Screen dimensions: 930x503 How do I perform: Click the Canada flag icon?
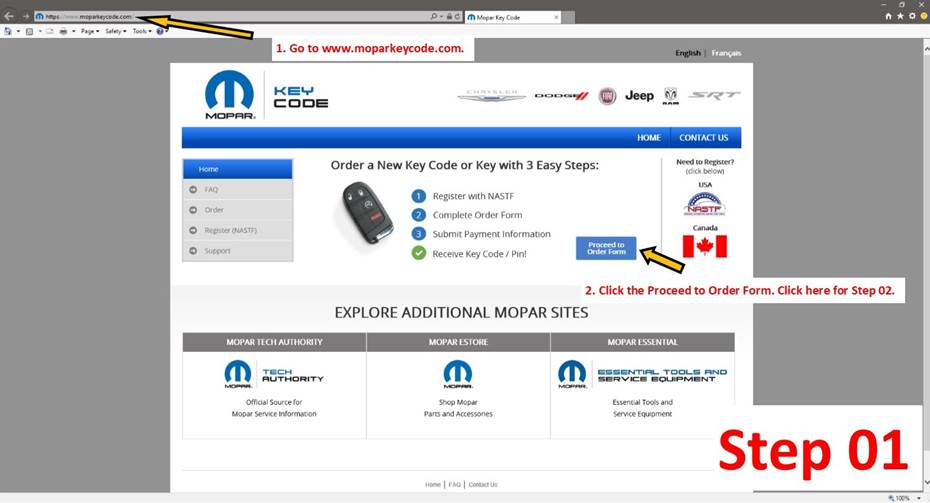(x=705, y=246)
